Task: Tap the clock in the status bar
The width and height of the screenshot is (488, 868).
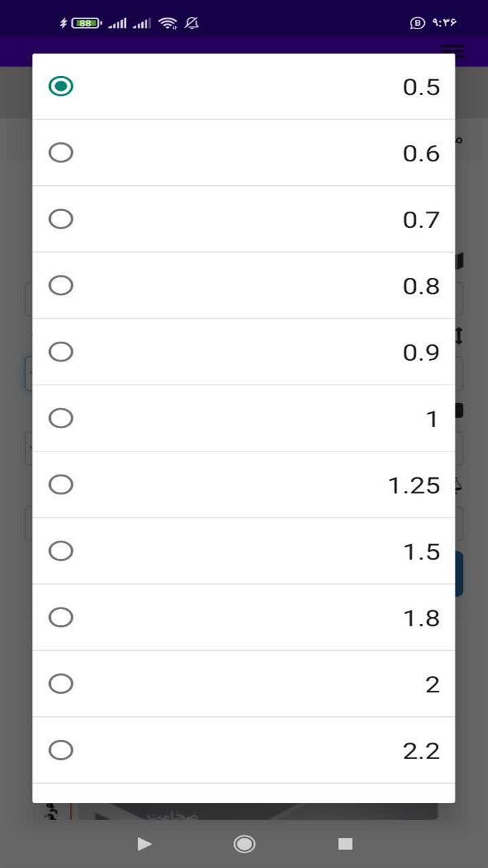Action: click(444, 23)
